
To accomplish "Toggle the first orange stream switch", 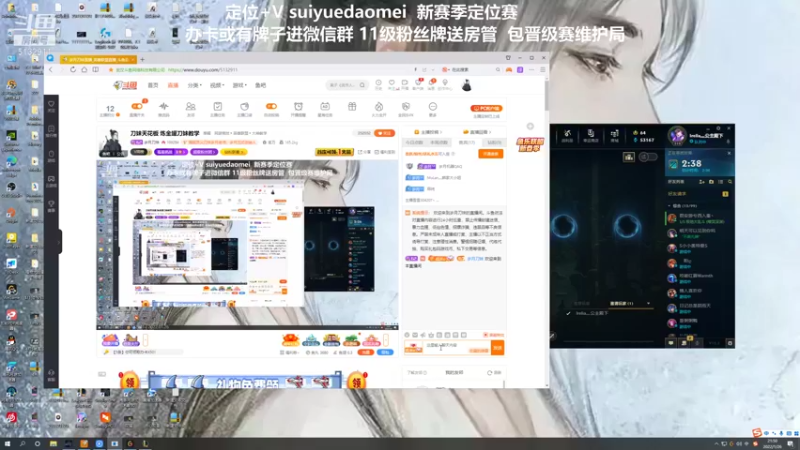I will [x=137, y=106].
